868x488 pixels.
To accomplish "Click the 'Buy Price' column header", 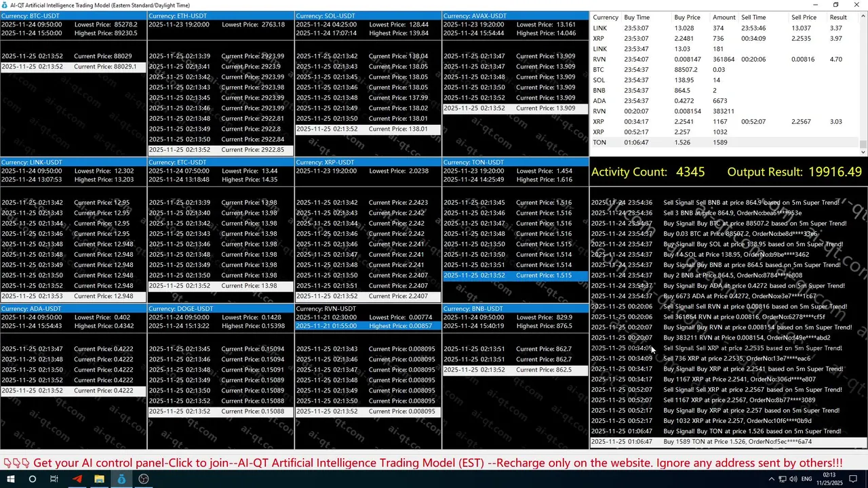I will click(x=687, y=18).
